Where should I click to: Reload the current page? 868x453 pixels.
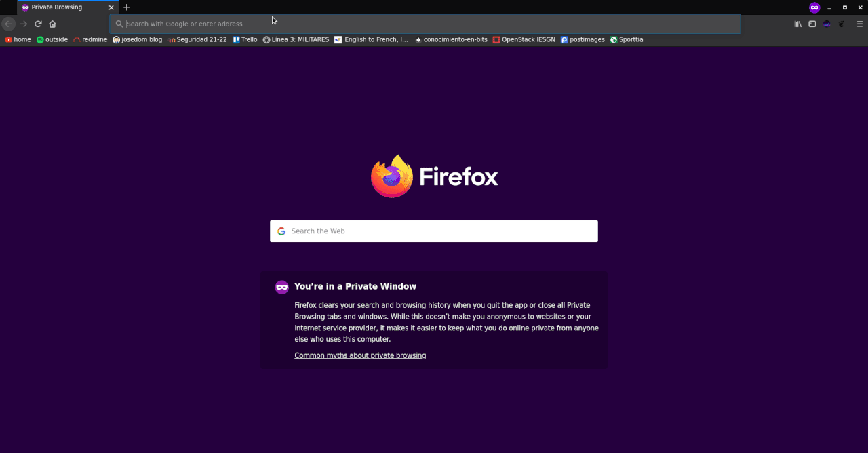[38, 24]
